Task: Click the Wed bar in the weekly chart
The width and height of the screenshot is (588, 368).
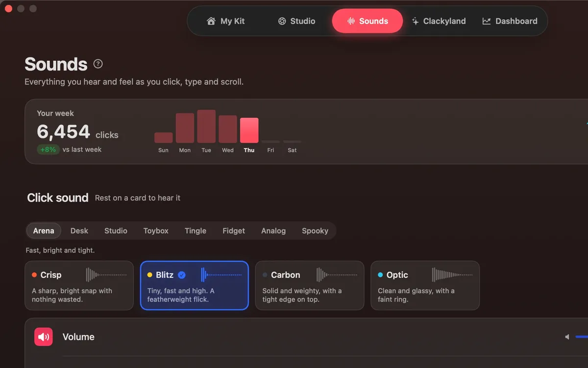Action: click(228, 129)
